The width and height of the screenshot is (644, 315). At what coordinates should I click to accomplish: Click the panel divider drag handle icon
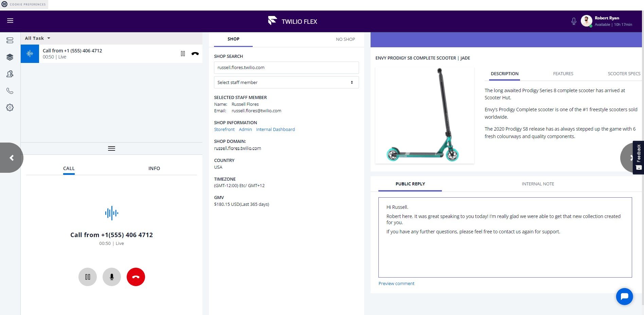tap(111, 149)
